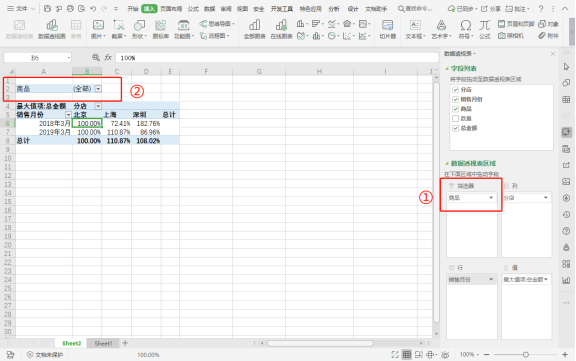Click the formula bar input showing 100%
This screenshot has width=576, height=361.
[x=277, y=58]
